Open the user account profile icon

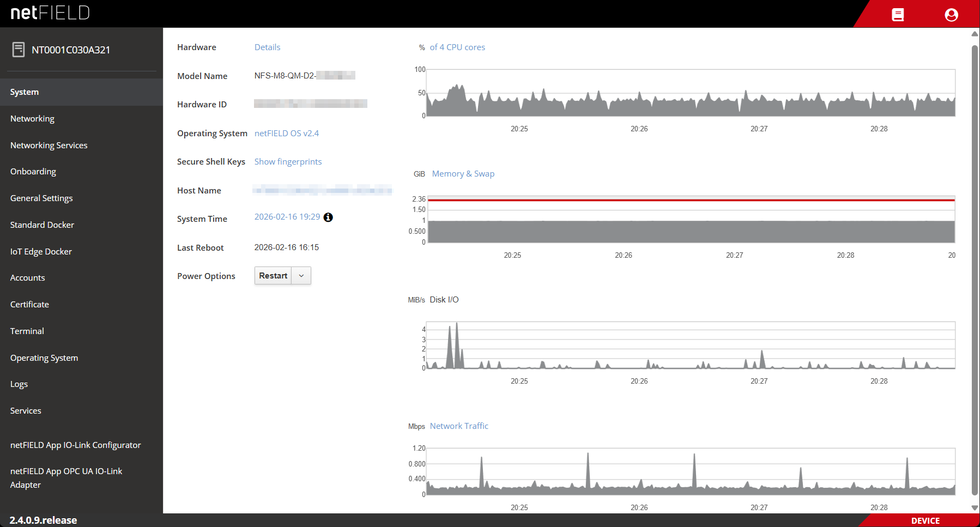tap(951, 15)
